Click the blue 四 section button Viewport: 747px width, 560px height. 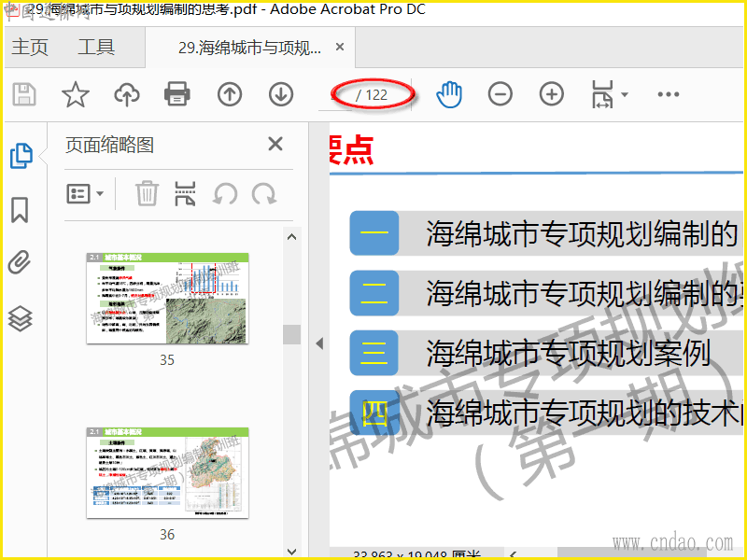tap(374, 413)
